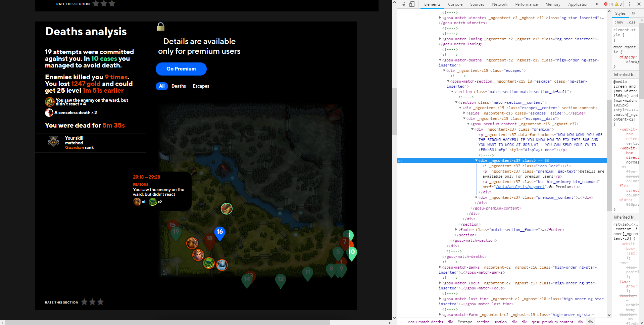Click the blue-white hero portrait on the minimap
Image resolution: width=644 pixels, height=325 pixels.
222,265
